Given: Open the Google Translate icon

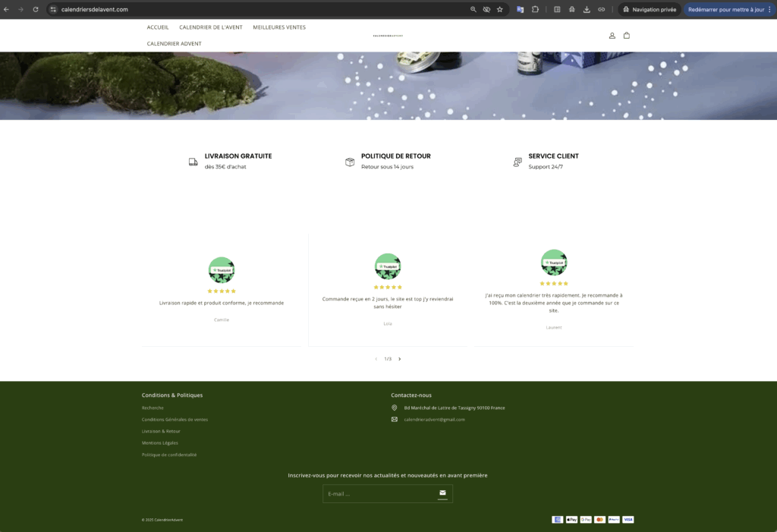Looking at the screenshot, I should (x=521, y=10).
